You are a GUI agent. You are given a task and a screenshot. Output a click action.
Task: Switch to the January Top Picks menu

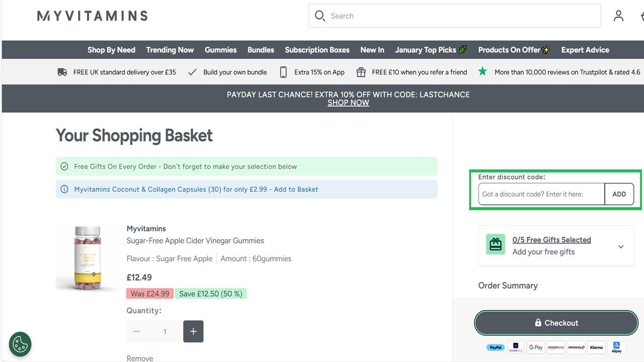pyautogui.click(x=426, y=50)
